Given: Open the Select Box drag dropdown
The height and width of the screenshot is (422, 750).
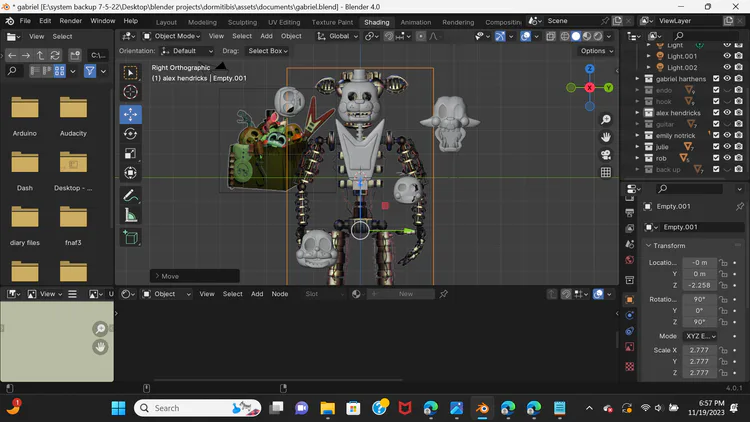Looking at the screenshot, I should point(267,51).
